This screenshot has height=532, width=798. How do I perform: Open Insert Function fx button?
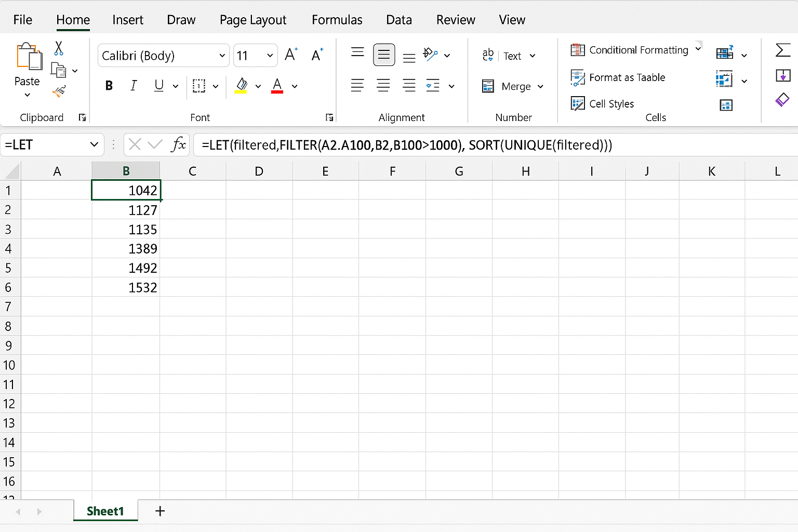coord(178,144)
